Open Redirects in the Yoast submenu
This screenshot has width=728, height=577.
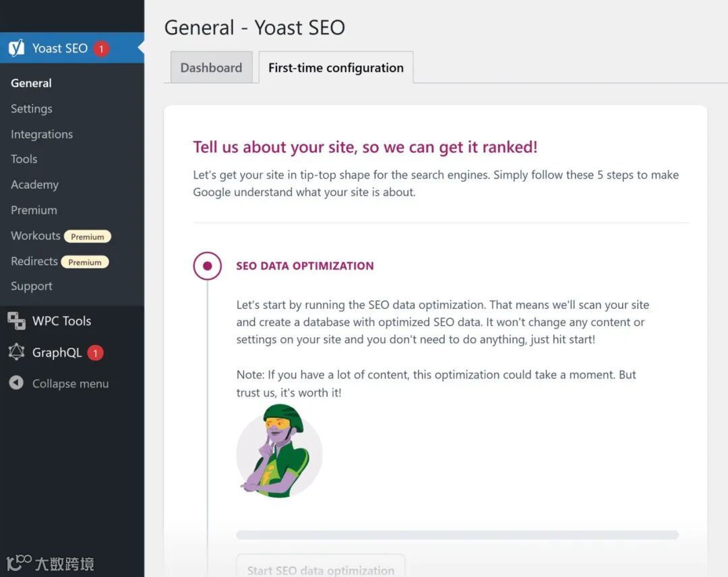coord(34,262)
